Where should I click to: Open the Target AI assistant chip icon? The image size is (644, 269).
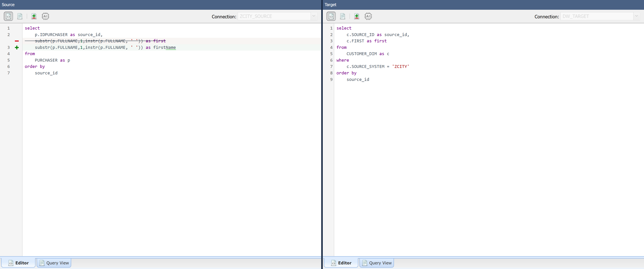tap(368, 16)
